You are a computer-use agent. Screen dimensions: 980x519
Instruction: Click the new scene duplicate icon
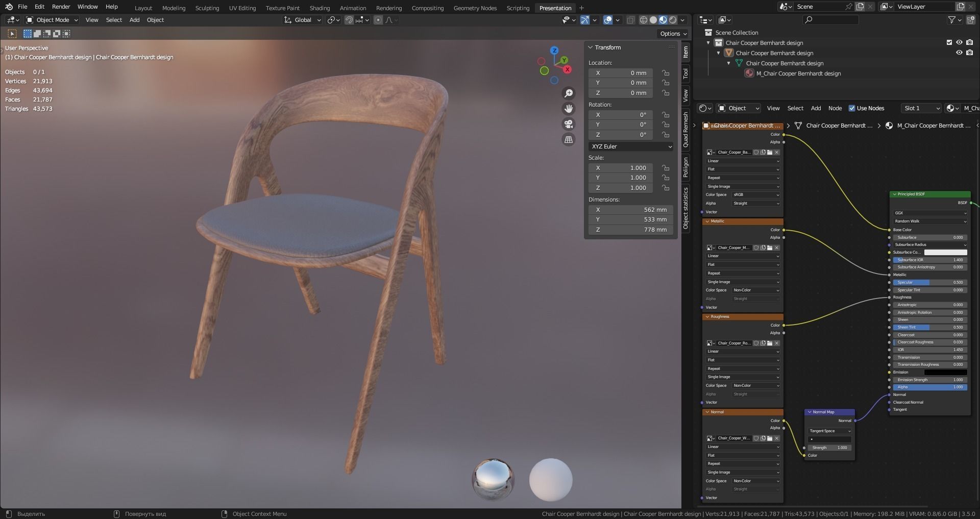[x=860, y=7]
